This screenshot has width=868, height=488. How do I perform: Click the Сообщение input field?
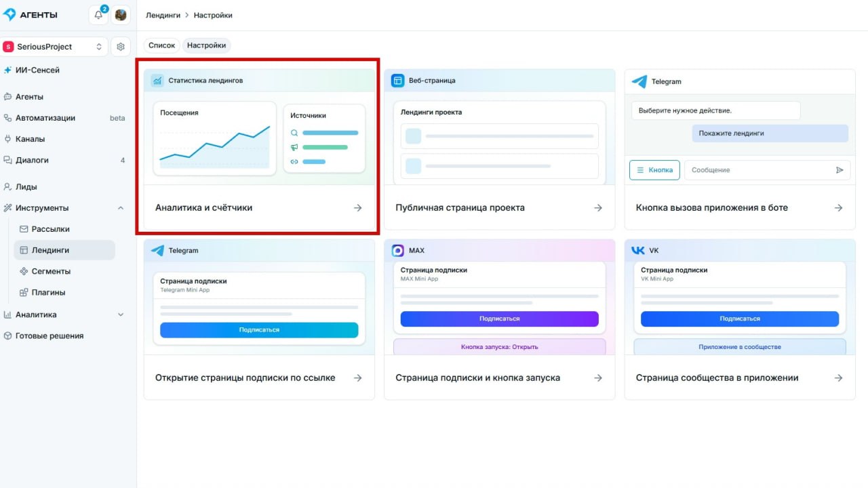click(767, 170)
